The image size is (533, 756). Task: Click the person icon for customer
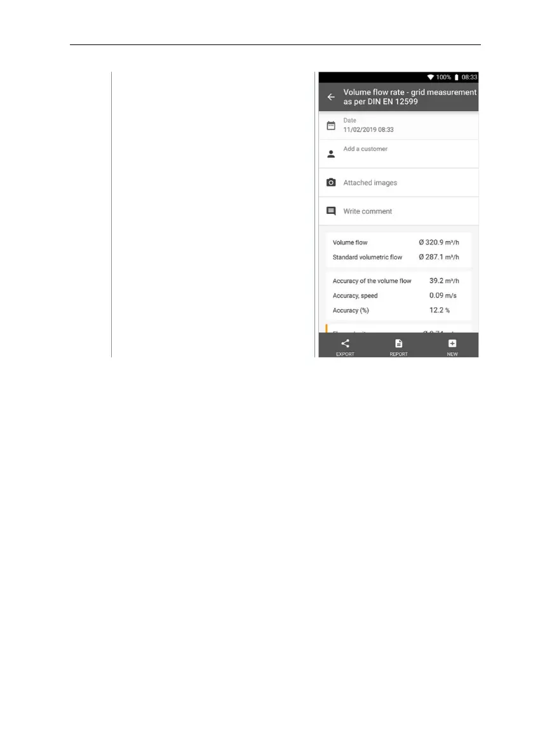[x=331, y=154]
